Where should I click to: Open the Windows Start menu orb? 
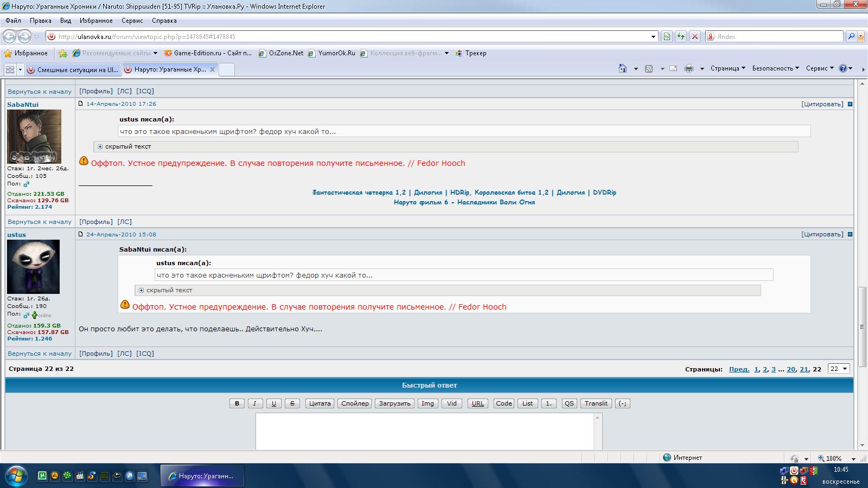[16, 476]
